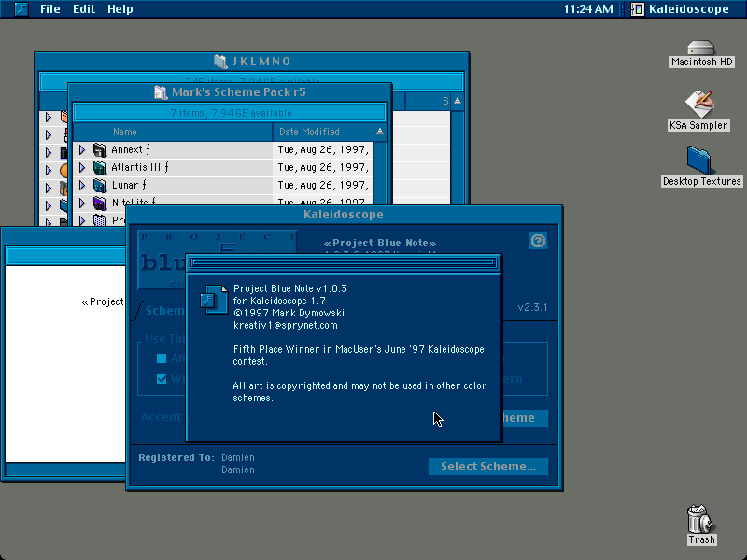
Task: Select the NiteLite folder icon
Action: click(x=100, y=203)
